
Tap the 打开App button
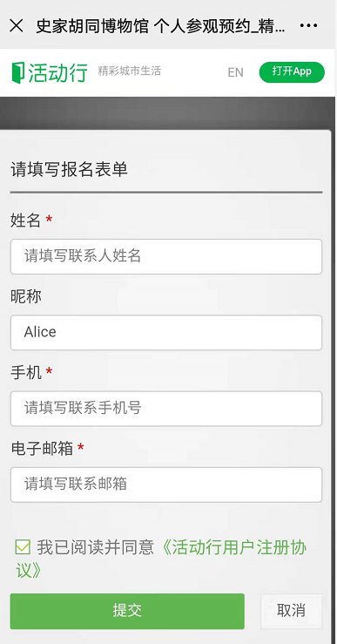coord(292,72)
